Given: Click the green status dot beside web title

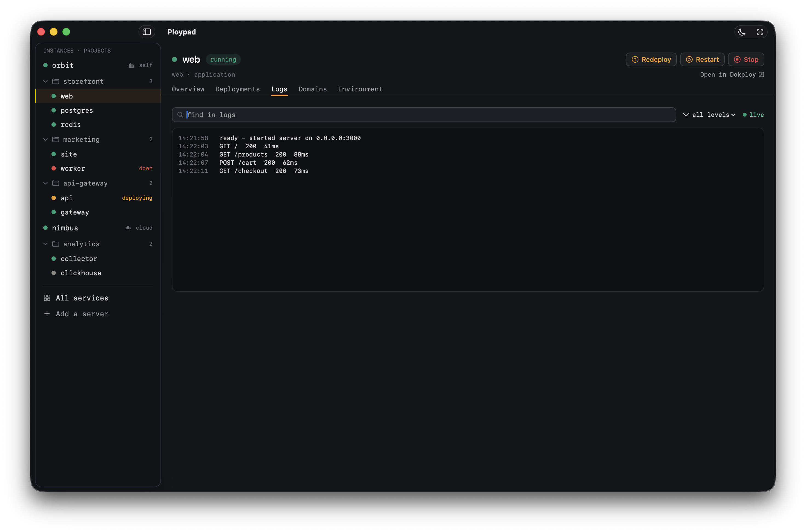Looking at the screenshot, I should pyautogui.click(x=174, y=59).
